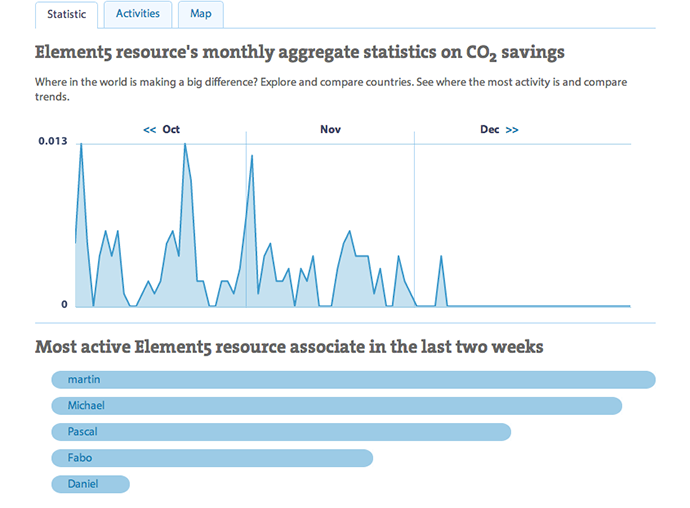Click the 0.013 axis maximum value

click(x=53, y=141)
